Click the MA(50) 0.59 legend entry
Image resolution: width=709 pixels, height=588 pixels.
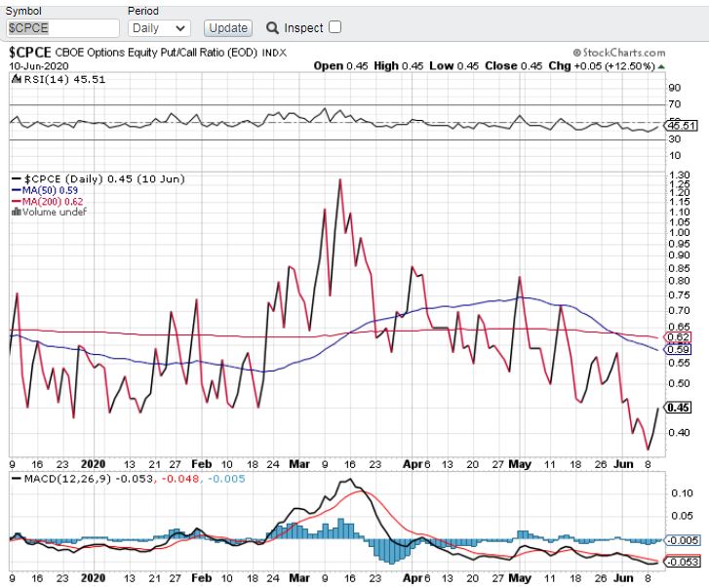50,190
